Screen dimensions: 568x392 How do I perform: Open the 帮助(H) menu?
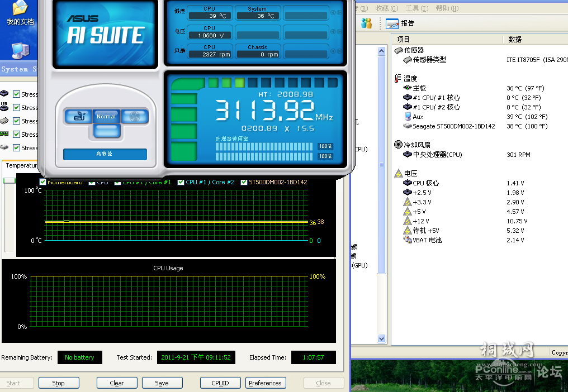[447, 8]
